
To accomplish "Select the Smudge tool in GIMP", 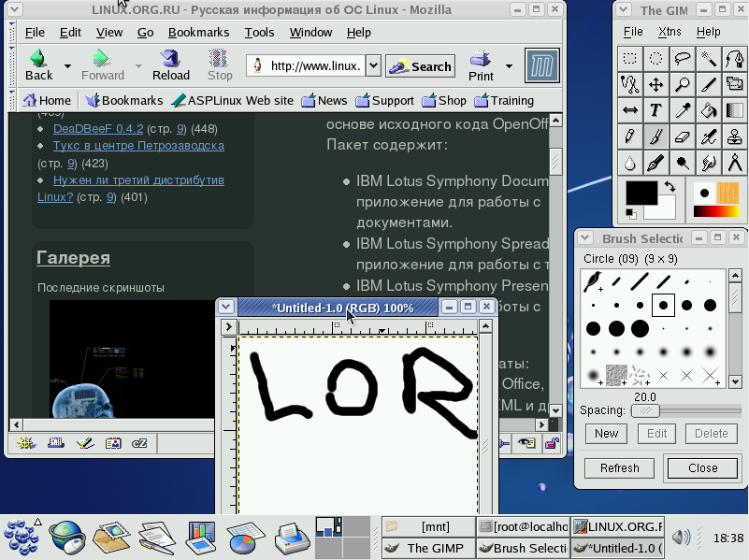I will (x=709, y=163).
